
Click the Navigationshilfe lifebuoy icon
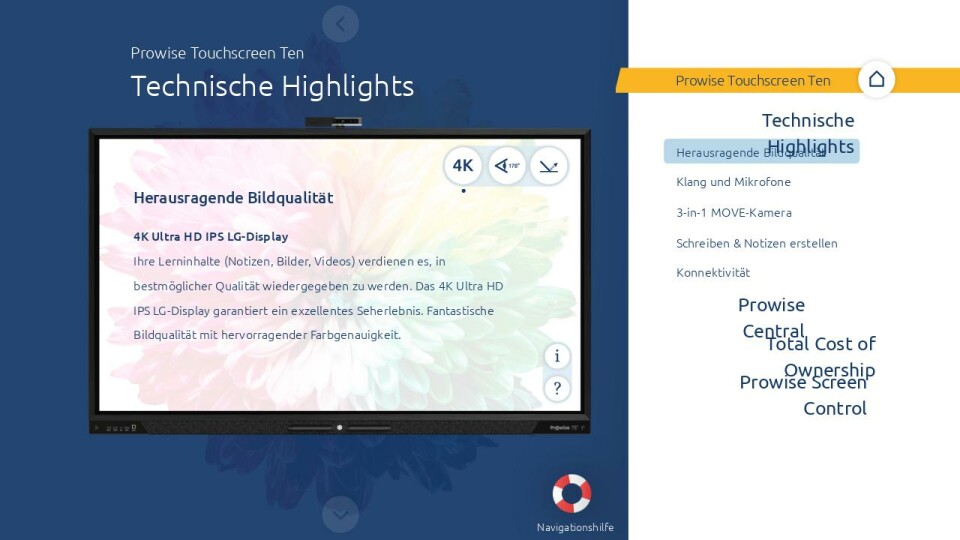(x=572, y=493)
